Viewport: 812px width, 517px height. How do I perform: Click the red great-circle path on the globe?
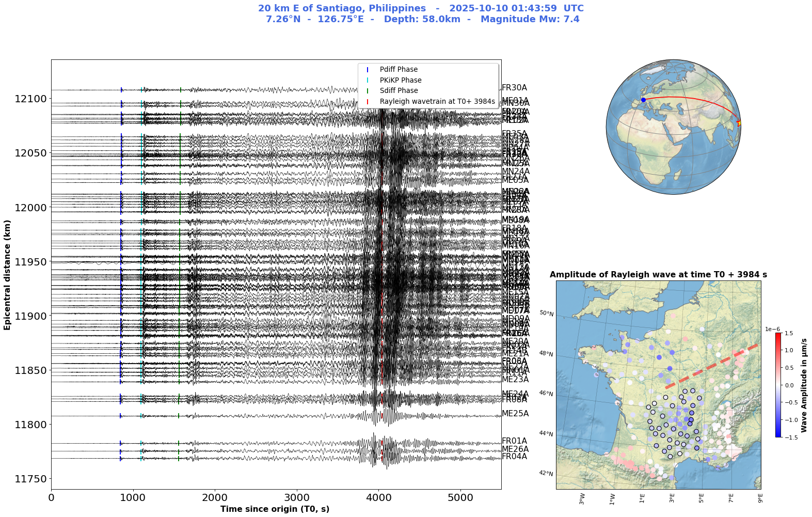692,99
